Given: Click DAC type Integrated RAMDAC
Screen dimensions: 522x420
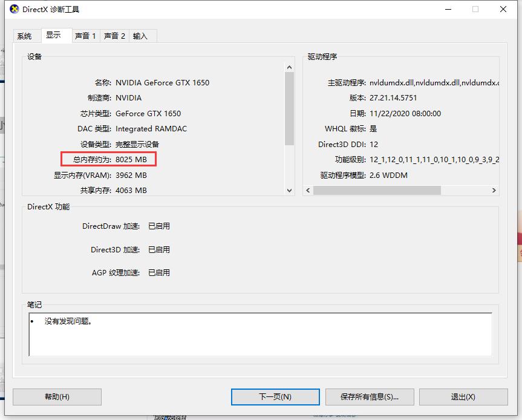Looking at the screenshot, I should point(151,129).
